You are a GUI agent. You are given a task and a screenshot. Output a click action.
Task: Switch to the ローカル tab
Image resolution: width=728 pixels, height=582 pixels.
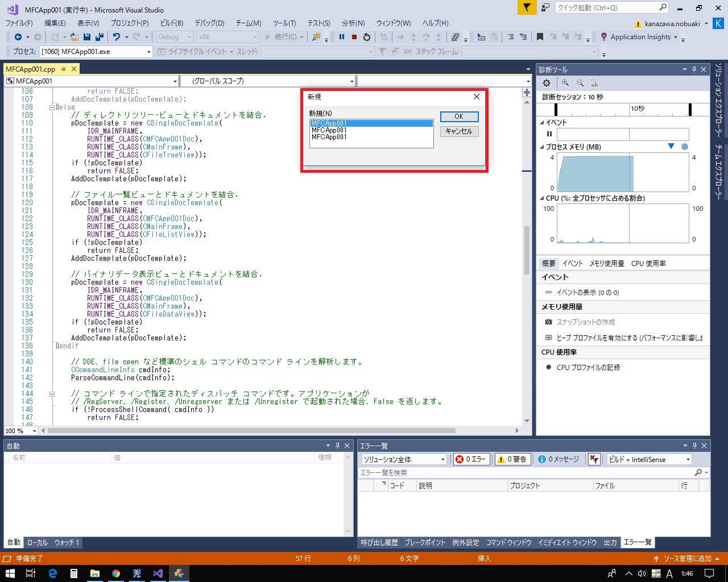(x=38, y=543)
